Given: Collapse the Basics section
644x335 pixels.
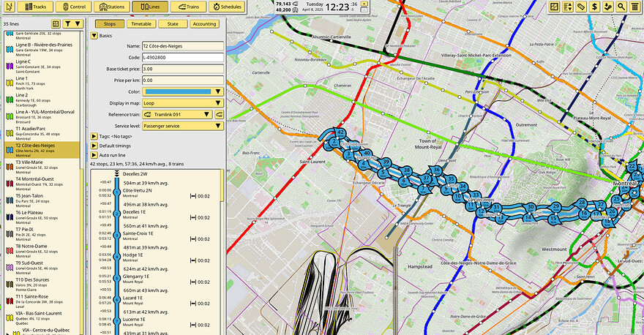Looking at the screenshot, I should click(x=94, y=36).
